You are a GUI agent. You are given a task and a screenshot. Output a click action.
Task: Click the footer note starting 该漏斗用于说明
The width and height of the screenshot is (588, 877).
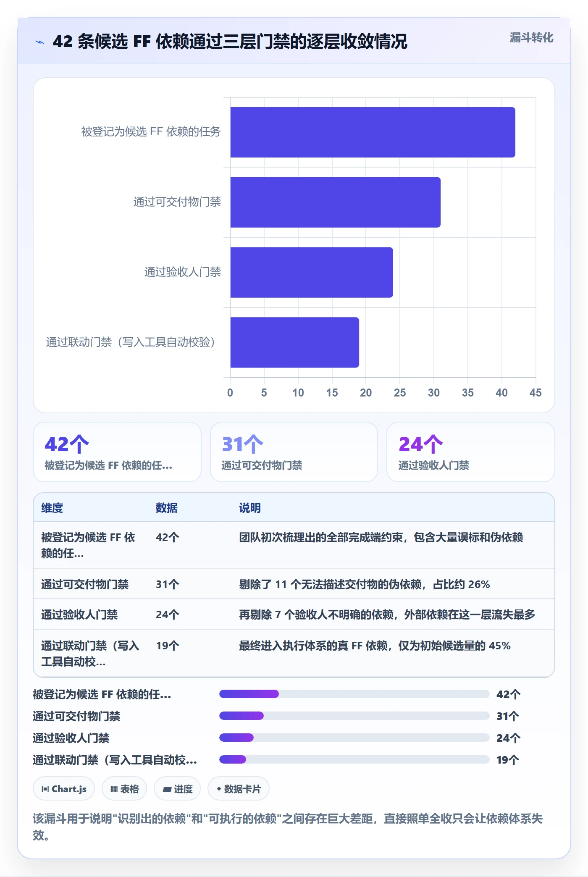[288, 827]
